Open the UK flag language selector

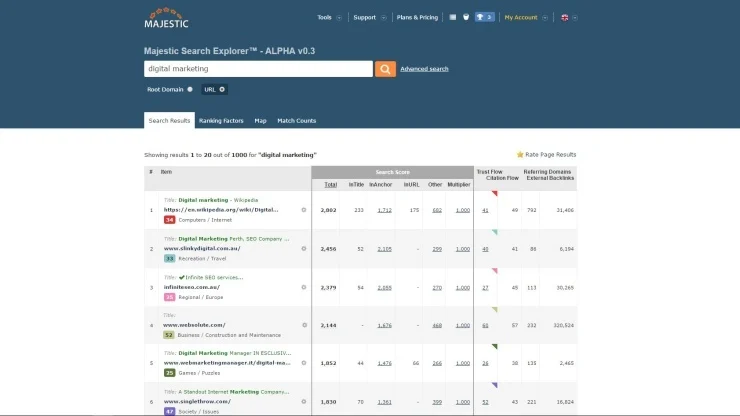(x=568, y=17)
